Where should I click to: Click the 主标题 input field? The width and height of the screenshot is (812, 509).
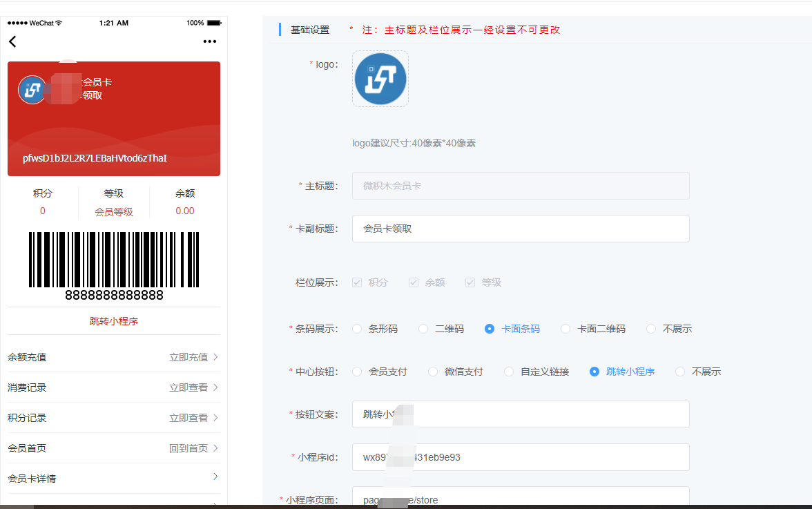click(521, 186)
